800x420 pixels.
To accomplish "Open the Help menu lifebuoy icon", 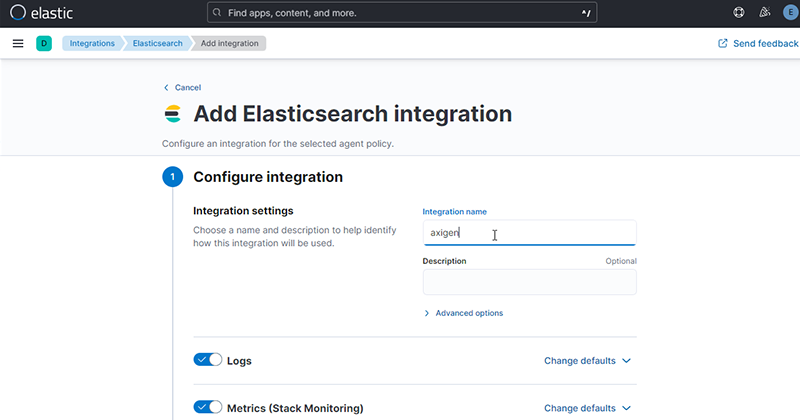I will click(x=739, y=13).
